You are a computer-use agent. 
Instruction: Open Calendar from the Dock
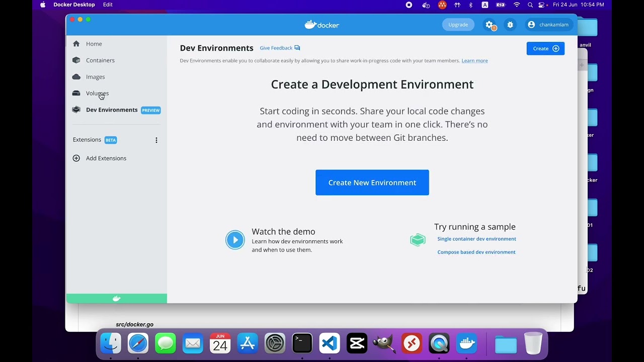220,344
